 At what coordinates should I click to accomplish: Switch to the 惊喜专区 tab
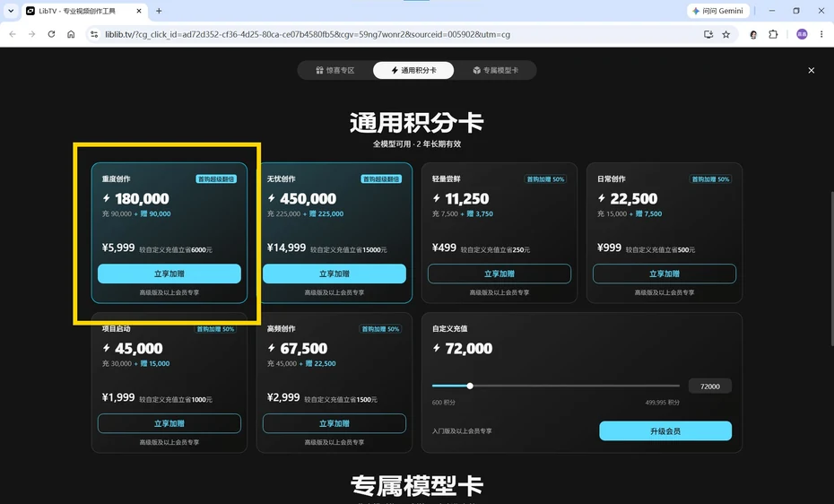pos(335,70)
